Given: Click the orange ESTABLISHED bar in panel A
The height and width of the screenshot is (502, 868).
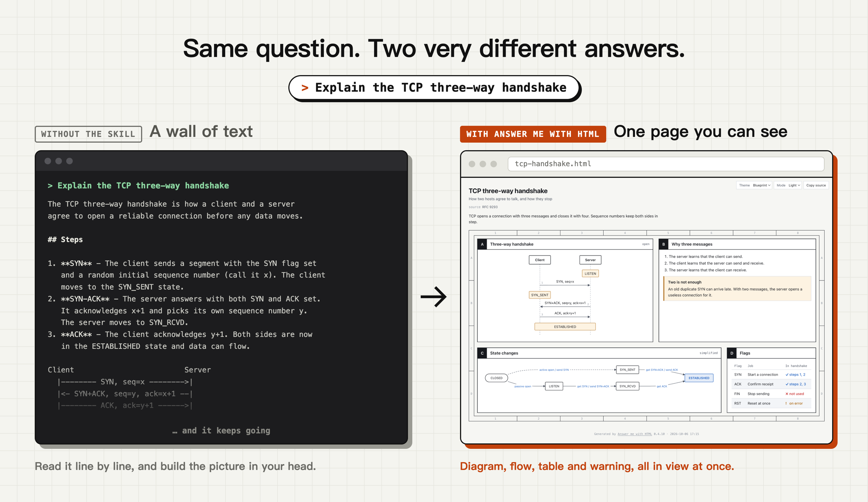Looking at the screenshot, I should 565,327.
